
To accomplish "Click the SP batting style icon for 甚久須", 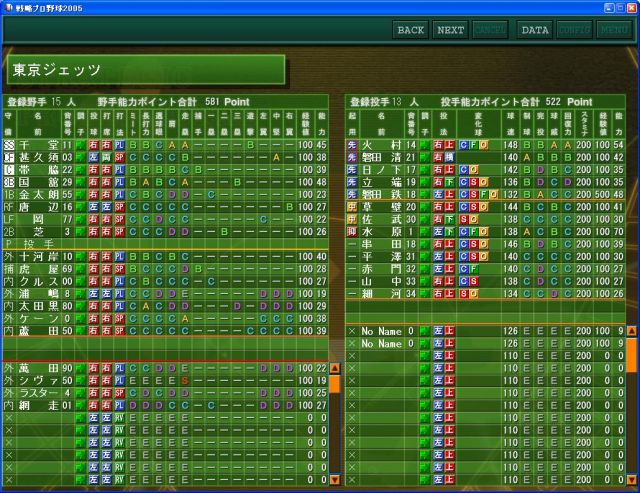I will point(119,157).
